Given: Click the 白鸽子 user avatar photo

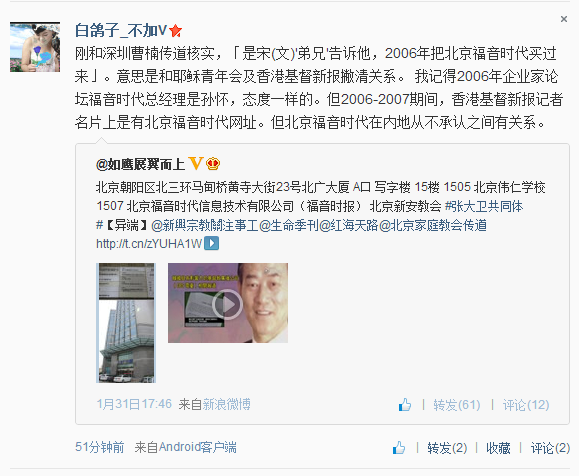Looking at the screenshot, I should [x=35, y=47].
